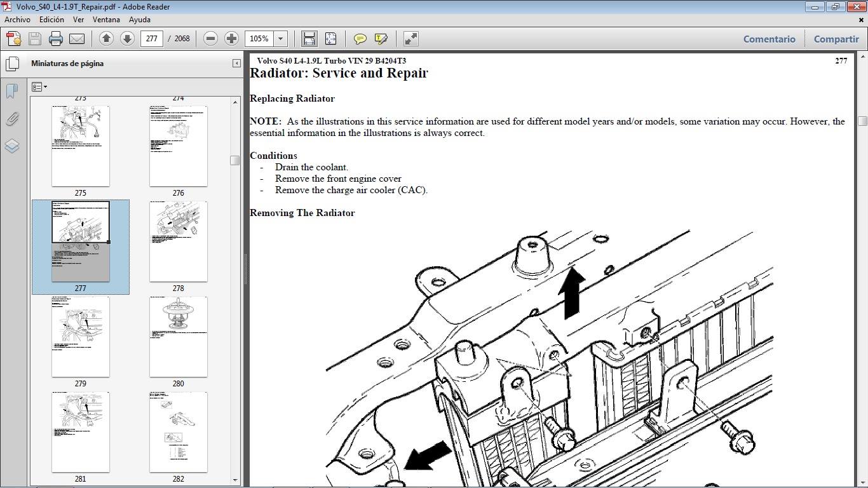Open the Ventana menu
The width and height of the screenshot is (868, 488).
[x=106, y=20]
